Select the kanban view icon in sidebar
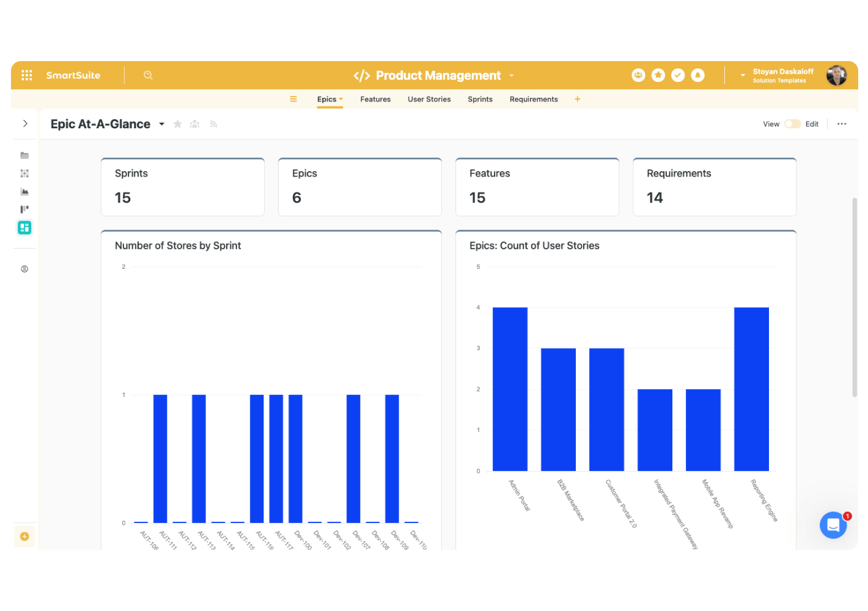This screenshot has width=868, height=611. coord(24,209)
